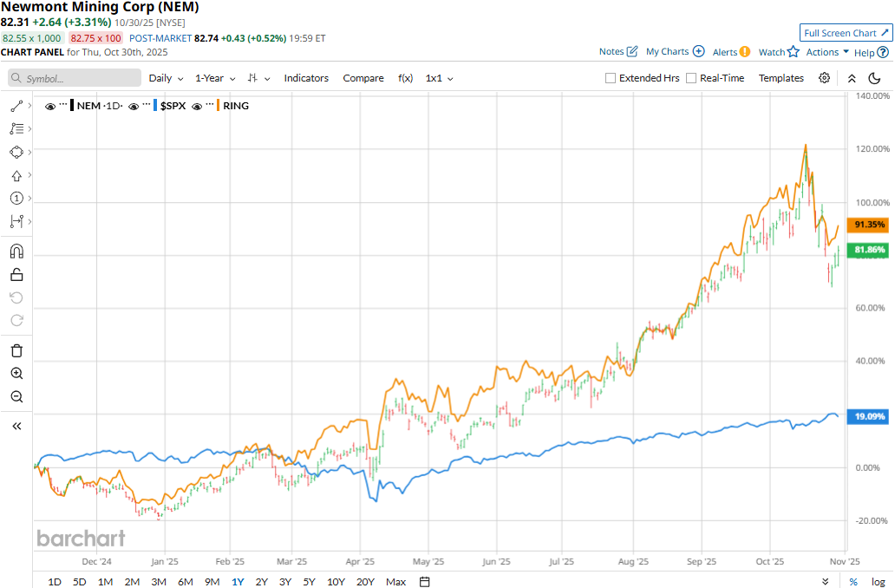Click the Symbol search field
The image size is (895, 588).
(75, 78)
